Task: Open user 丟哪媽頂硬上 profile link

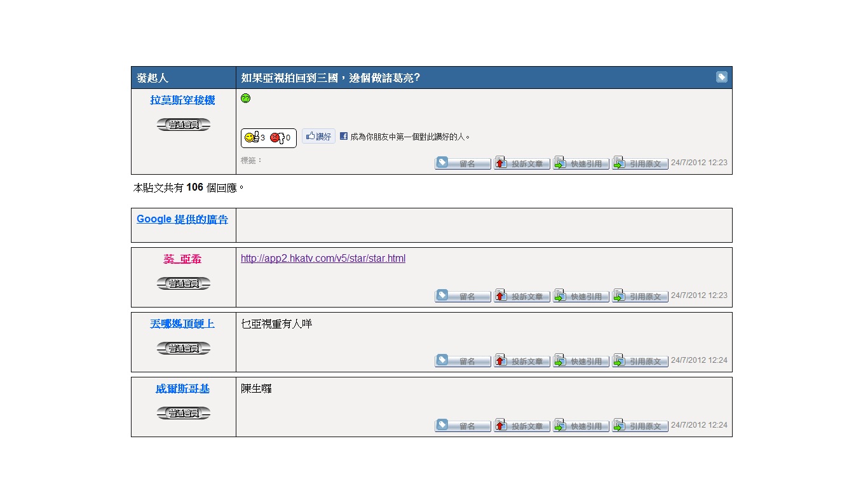Action: point(182,323)
